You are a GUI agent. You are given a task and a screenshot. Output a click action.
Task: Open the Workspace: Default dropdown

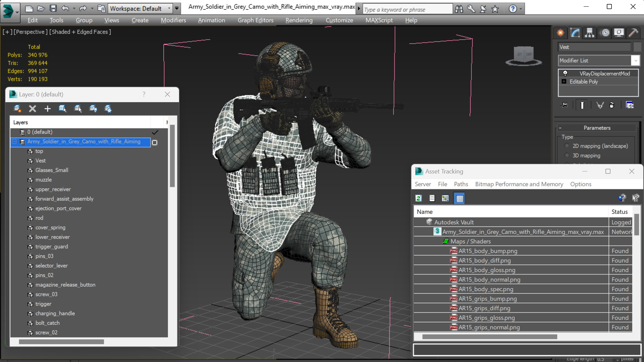coord(140,8)
